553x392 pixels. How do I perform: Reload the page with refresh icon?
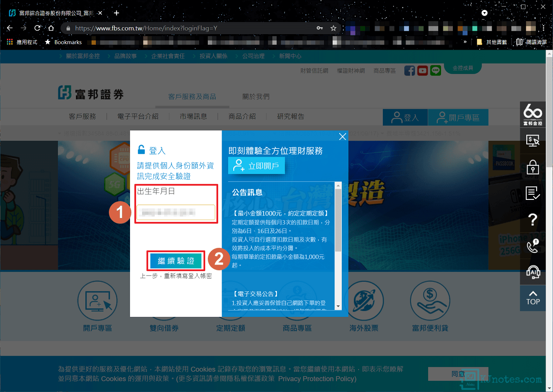pos(38,28)
